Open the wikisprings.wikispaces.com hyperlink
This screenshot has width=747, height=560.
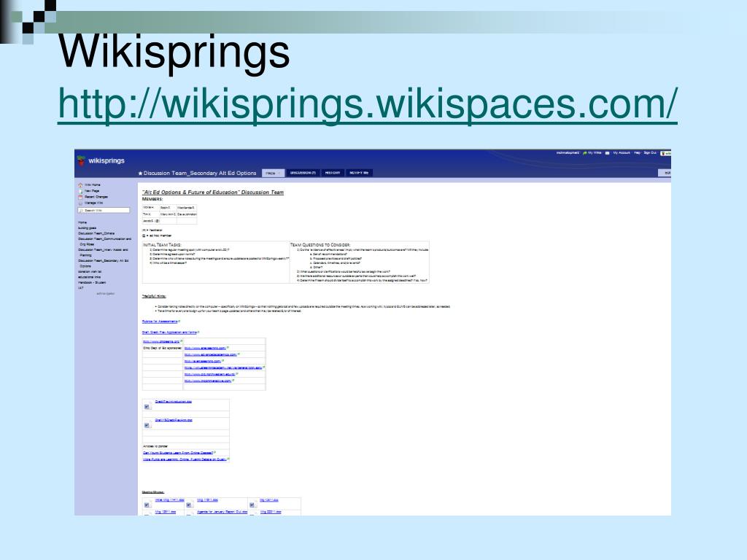pyautogui.click(x=368, y=104)
